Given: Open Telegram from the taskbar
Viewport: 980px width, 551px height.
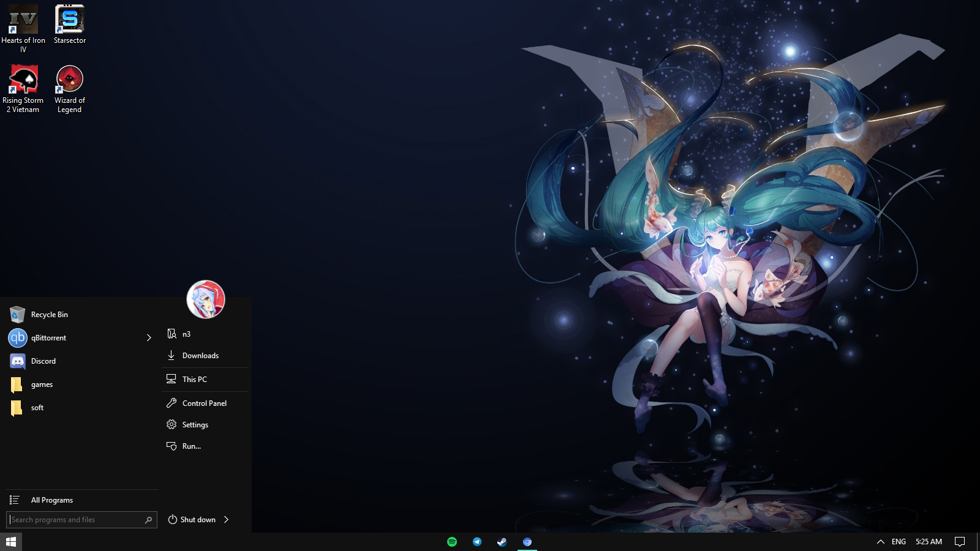Looking at the screenshot, I should [x=477, y=542].
